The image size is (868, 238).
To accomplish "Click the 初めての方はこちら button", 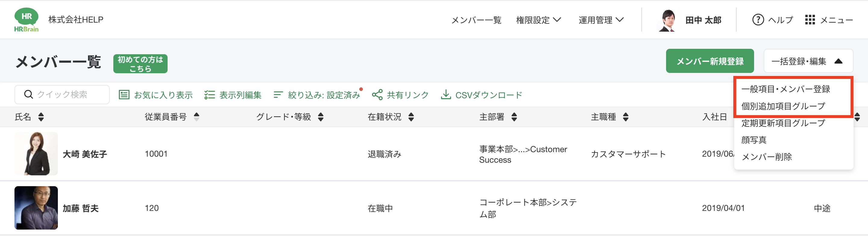I will [x=140, y=64].
